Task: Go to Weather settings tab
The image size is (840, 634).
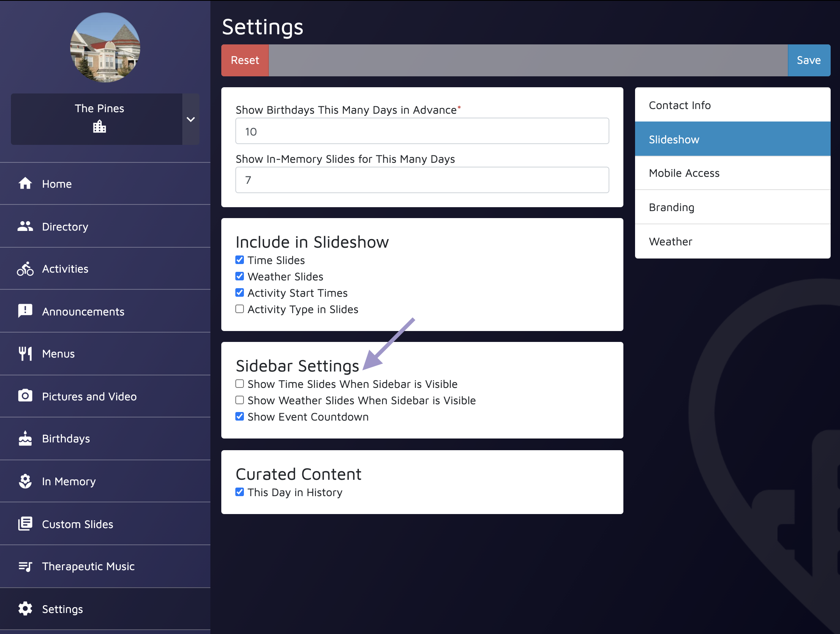Action: (x=732, y=241)
